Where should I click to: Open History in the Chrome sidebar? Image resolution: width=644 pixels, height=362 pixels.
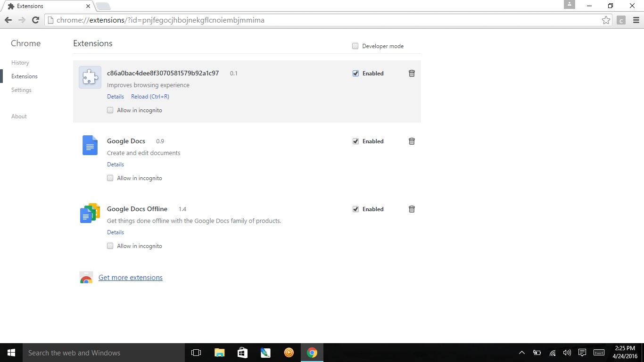pyautogui.click(x=20, y=63)
